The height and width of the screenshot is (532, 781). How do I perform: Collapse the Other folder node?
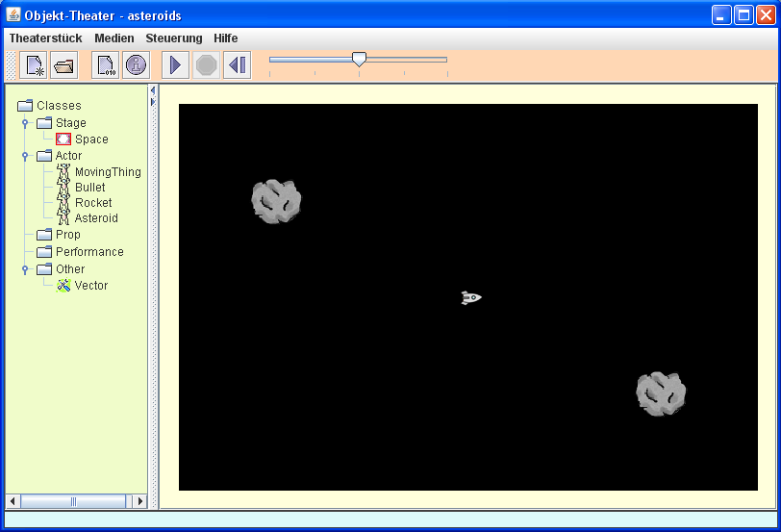25,269
